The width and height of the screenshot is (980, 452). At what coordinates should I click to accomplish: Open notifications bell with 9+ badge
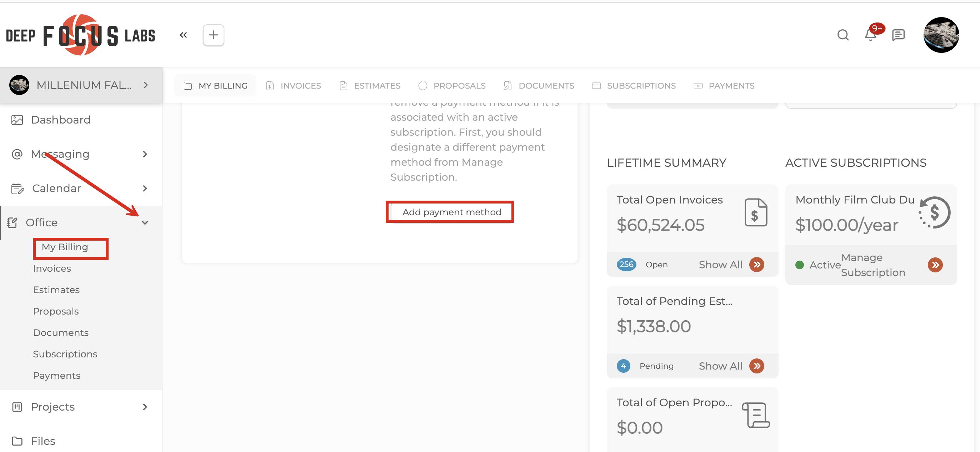click(x=870, y=35)
